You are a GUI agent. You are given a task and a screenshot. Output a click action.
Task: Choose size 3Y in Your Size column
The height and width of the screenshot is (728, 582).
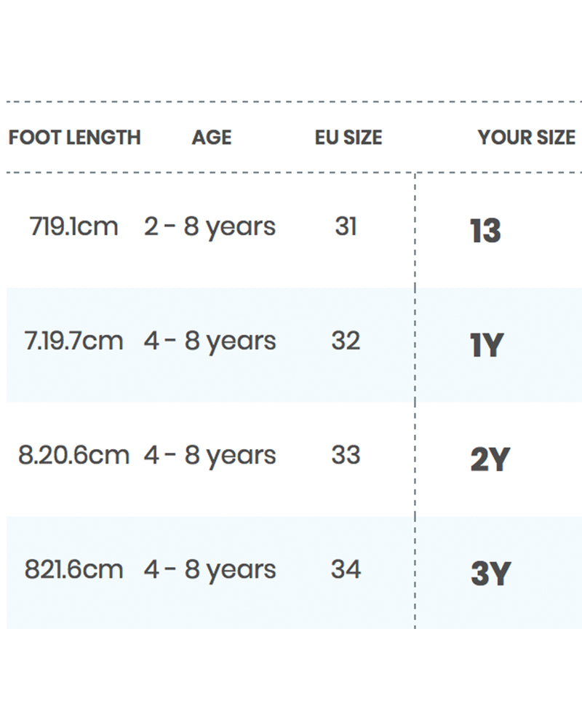490,574
